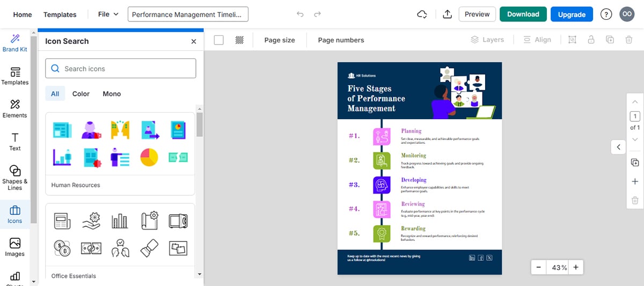Open the Images sidebar panel
The width and height of the screenshot is (644, 286).
(x=15, y=247)
